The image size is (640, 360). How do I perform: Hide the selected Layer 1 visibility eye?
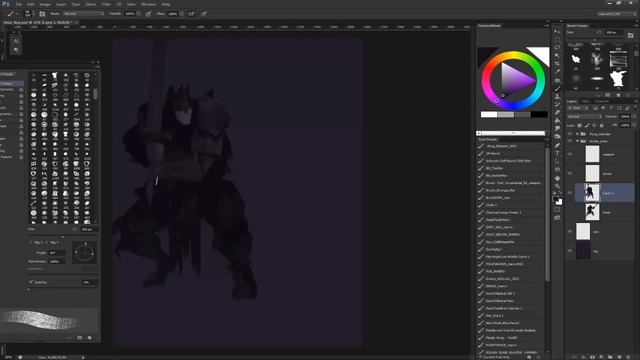570,193
